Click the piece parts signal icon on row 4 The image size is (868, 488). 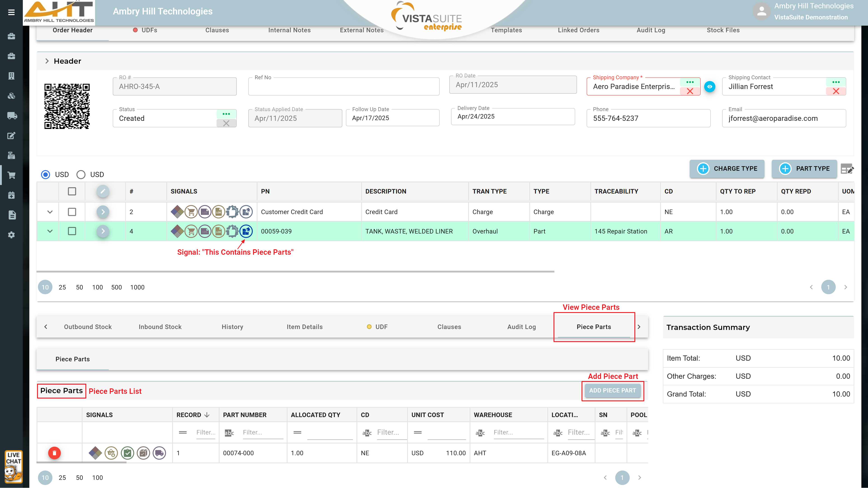[246, 231]
